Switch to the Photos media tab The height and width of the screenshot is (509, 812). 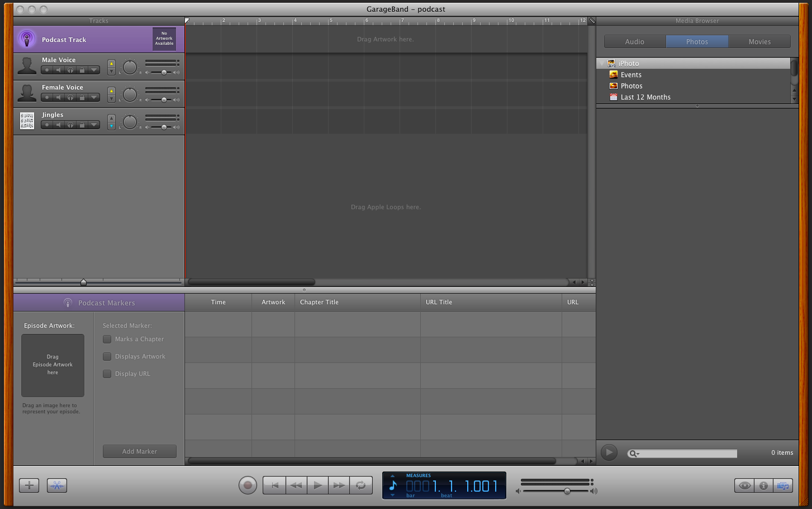pos(697,41)
